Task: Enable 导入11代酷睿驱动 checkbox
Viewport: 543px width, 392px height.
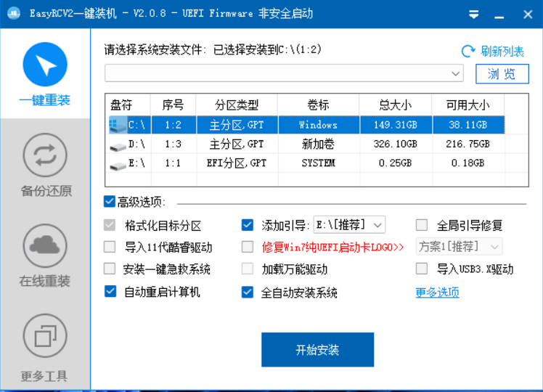Action: 110,247
